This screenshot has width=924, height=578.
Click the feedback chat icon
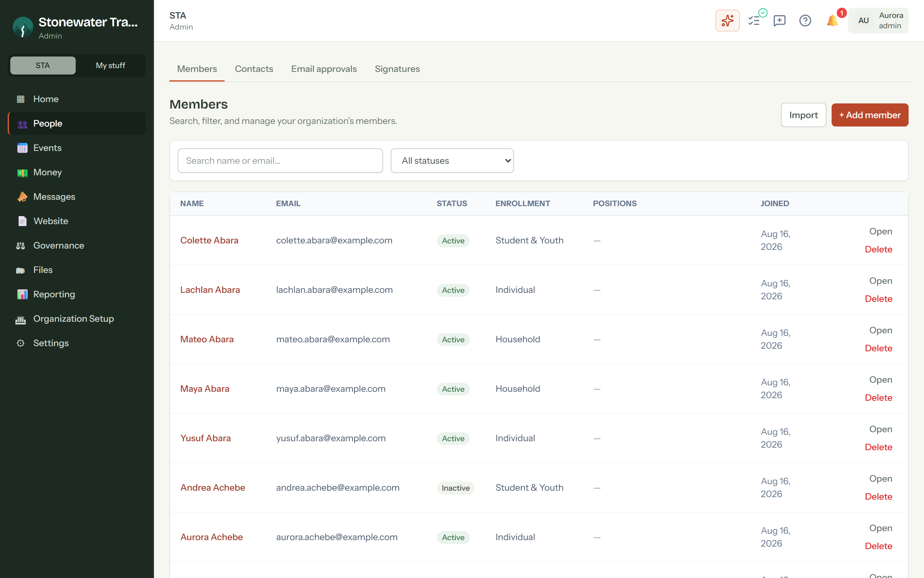click(x=779, y=21)
